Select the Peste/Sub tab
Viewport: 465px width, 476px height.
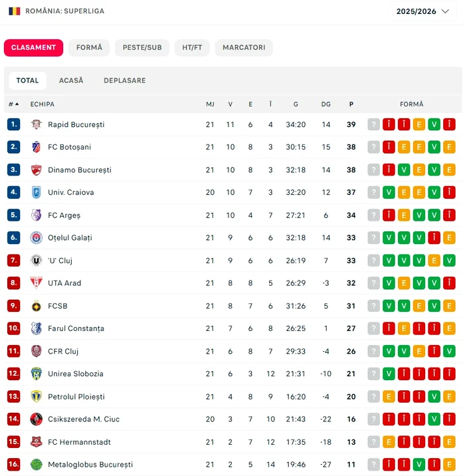click(142, 48)
